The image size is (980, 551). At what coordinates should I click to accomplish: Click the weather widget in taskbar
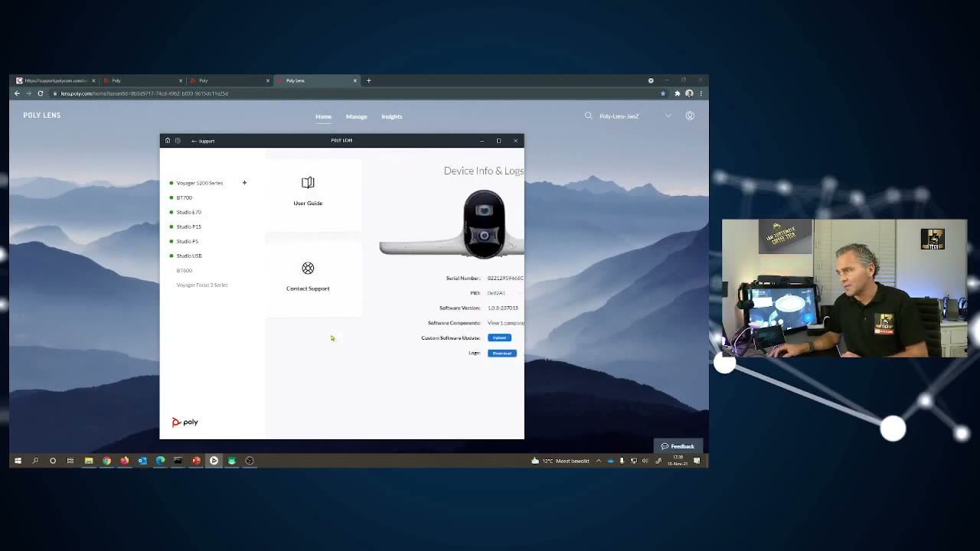coord(560,461)
